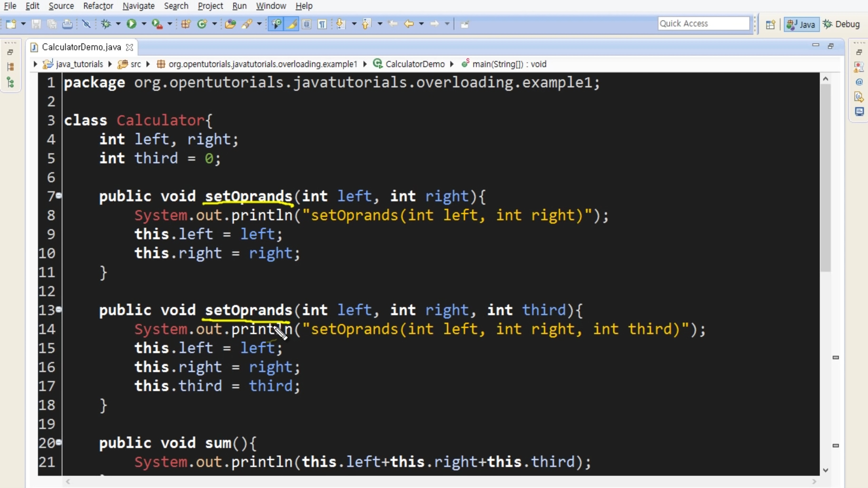Open the Problems view icon in right sidebar
This screenshot has height=488, width=868.
click(x=859, y=67)
